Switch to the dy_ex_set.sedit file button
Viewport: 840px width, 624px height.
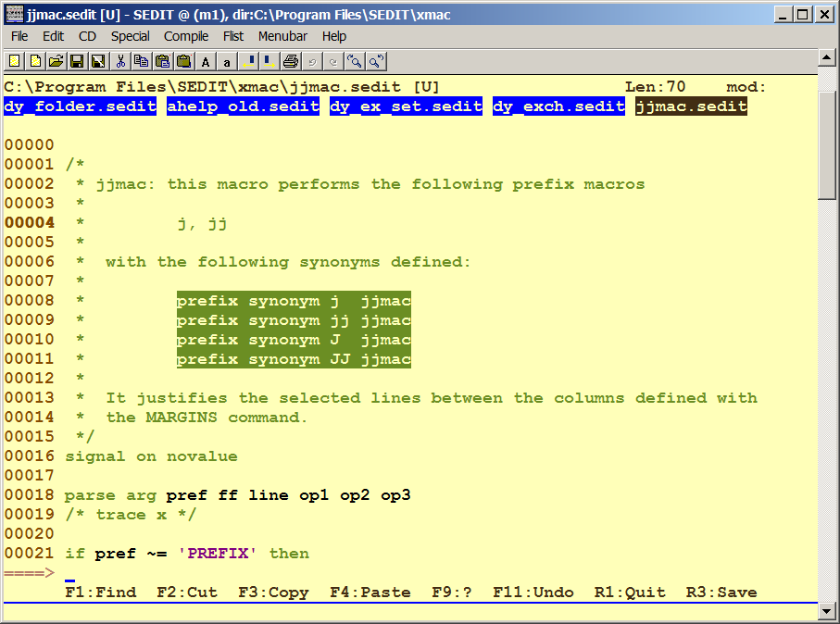click(406, 106)
